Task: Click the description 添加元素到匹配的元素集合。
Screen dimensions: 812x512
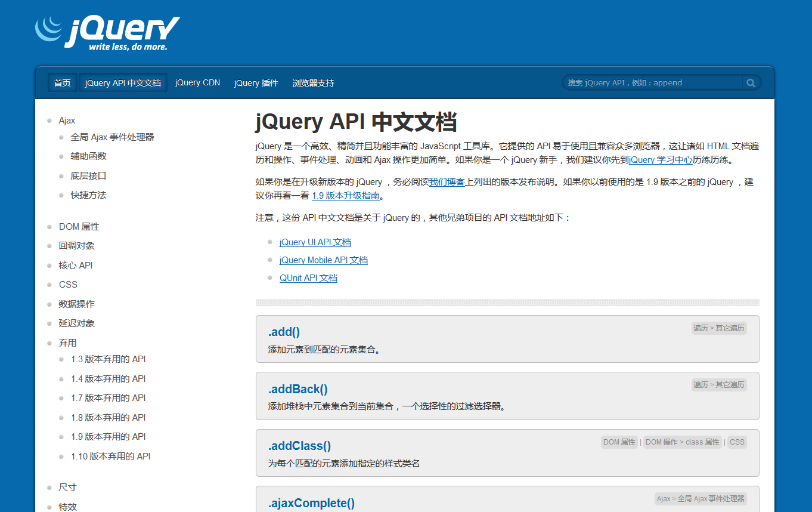Action: point(324,350)
